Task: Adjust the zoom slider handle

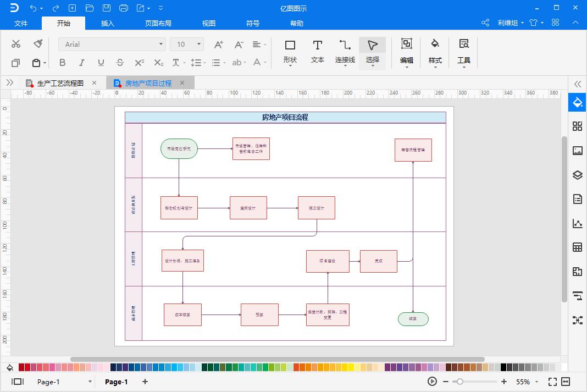Action: coord(459,382)
